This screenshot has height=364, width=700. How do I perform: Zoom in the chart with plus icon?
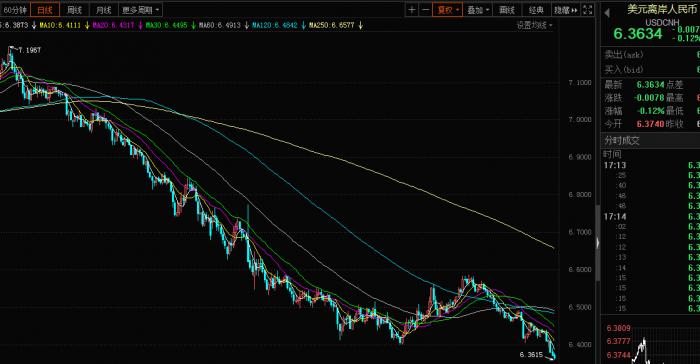pyautogui.click(x=412, y=9)
